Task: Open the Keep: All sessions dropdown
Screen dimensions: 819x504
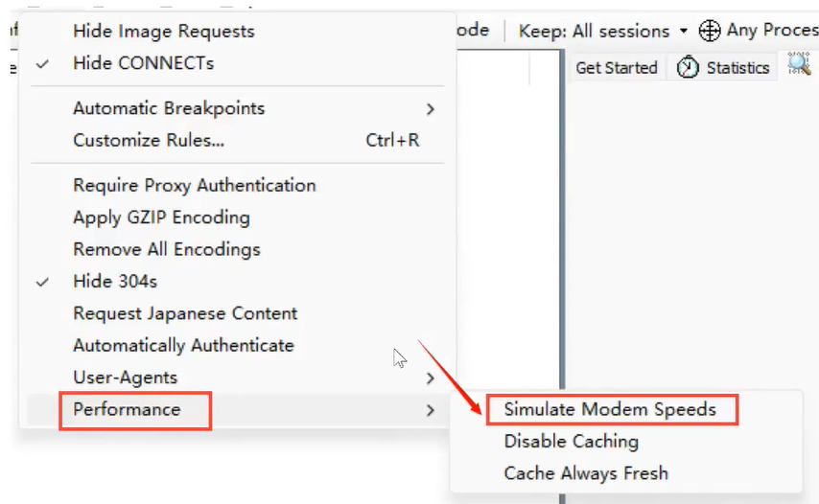Action: (603, 31)
